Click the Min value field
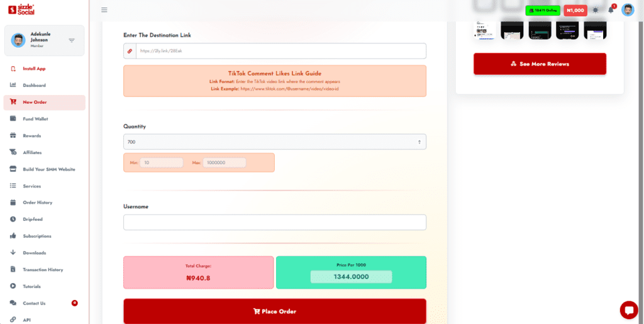 (162, 162)
